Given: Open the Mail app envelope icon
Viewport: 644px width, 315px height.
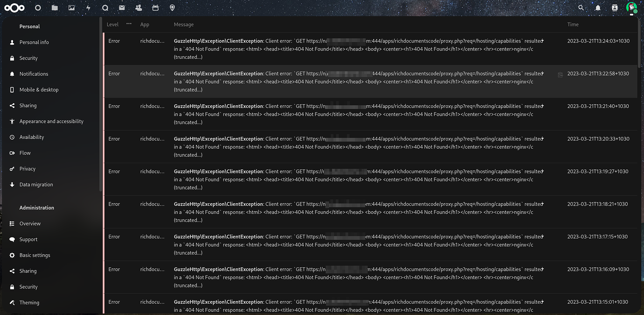Looking at the screenshot, I should 121,7.
